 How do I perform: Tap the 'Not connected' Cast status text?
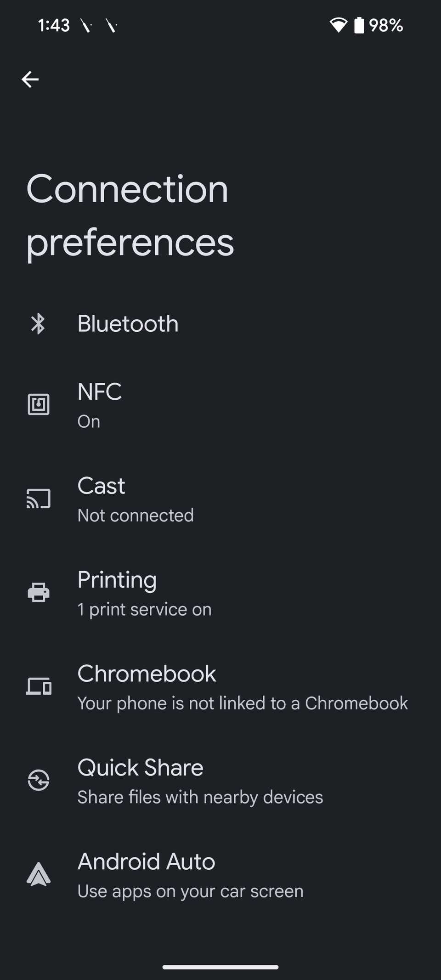pyautogui.click(x=136, y=515)
